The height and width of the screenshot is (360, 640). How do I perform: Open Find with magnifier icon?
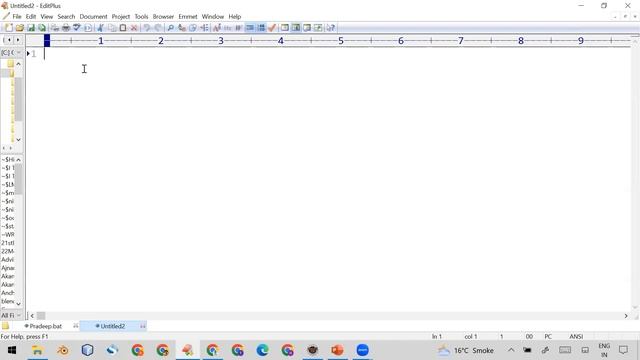pyautogui.click(x=171, y=28)
